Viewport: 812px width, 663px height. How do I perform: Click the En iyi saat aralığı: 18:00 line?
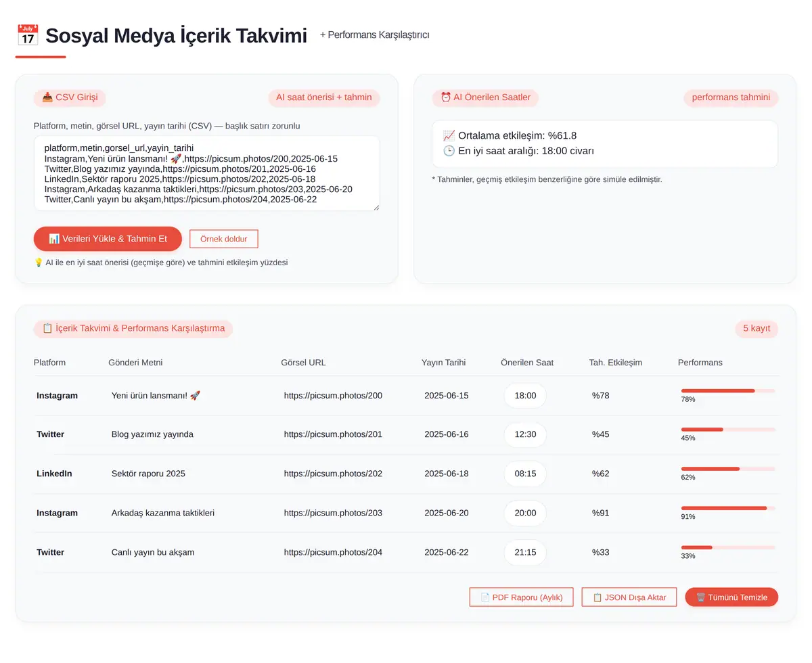[x=518, y=151]
